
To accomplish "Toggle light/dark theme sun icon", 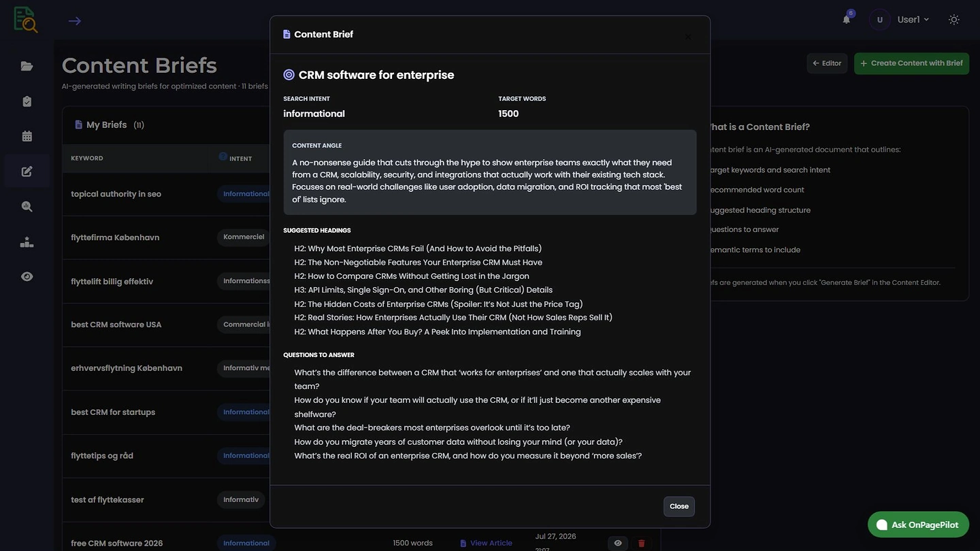I will pyautogui.click(x=954, y=20).
